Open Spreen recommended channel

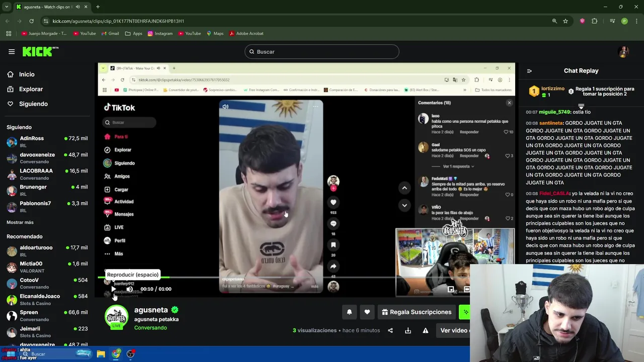pos(47,316)
